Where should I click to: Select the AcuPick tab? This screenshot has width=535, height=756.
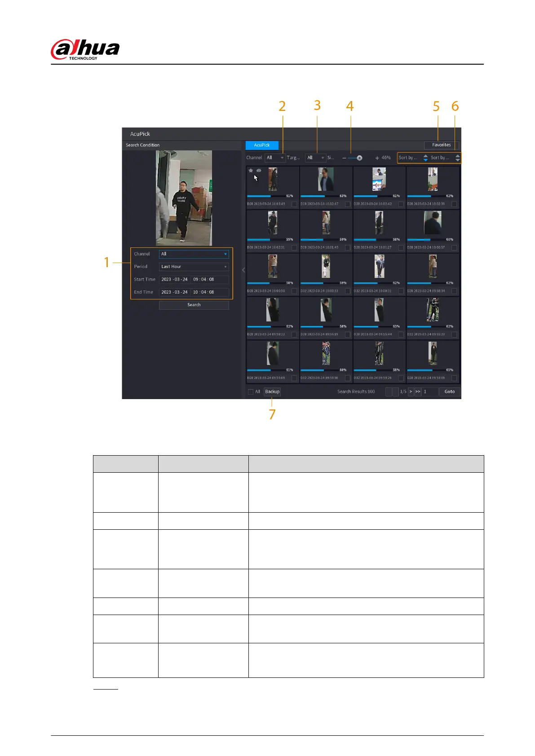click(262, 145)
